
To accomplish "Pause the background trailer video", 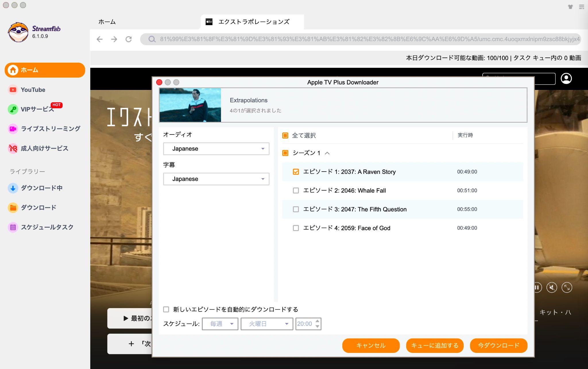I will (537, 287).
